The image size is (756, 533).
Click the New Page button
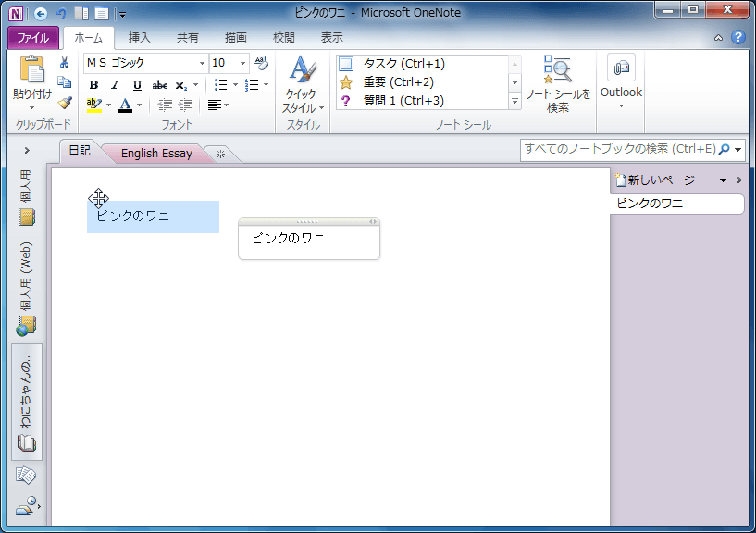click(656, 180)
